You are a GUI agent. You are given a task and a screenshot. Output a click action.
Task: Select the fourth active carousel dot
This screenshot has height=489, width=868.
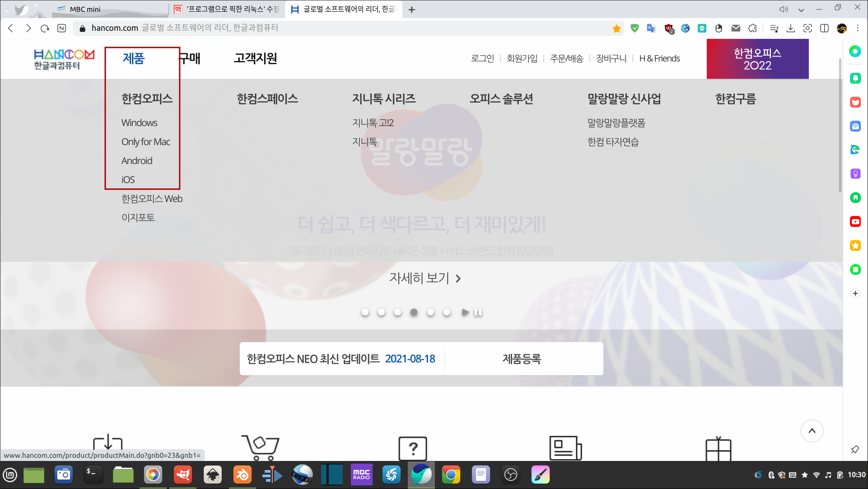(414, 312)
